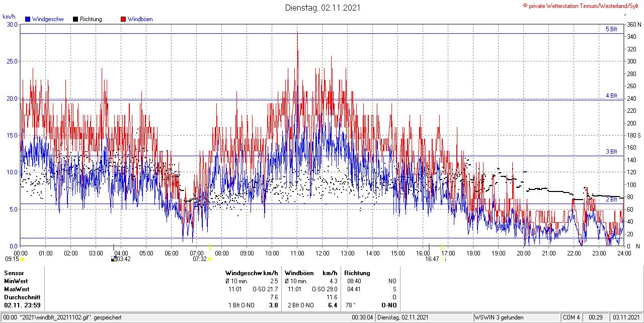The image size is (644, 323).
Task: Click the 06:00 time axis label
Action: coord(172,253)
